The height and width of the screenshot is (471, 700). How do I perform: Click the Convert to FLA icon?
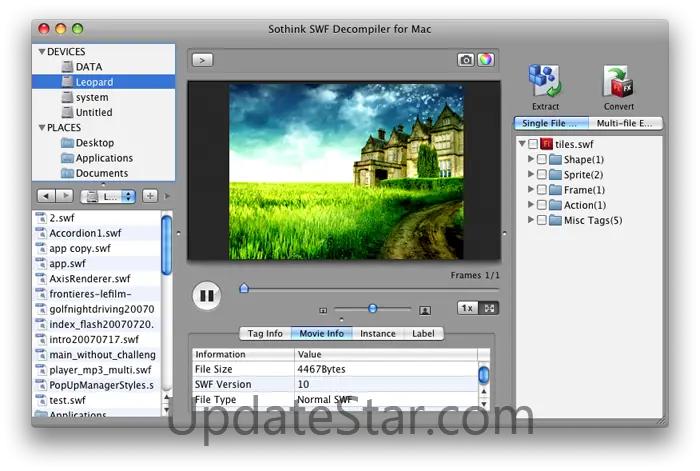(x=618, y=81)
